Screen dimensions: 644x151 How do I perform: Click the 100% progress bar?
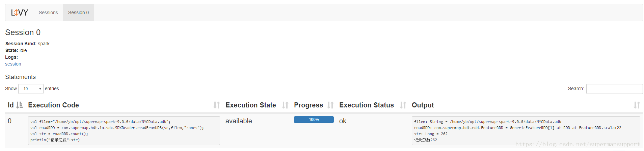tap(314, 120)
